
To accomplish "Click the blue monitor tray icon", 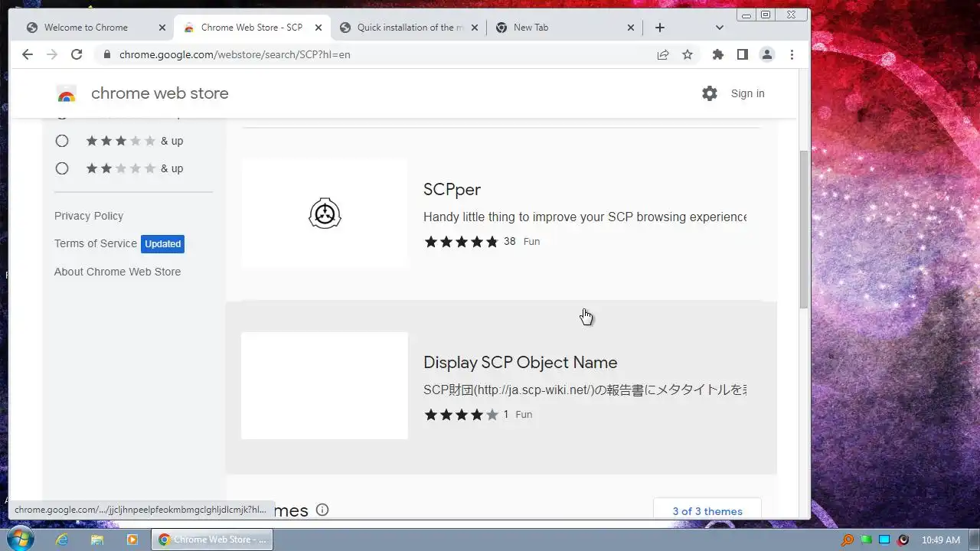I will [x=884, y=540].
